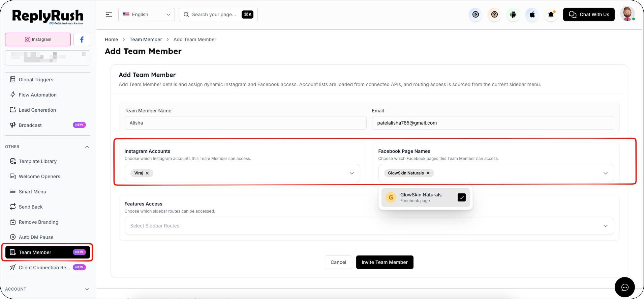This screenshot has height=299, width=644.
Task: Click Invite Team Member button
Action: (x=385, y=262)
